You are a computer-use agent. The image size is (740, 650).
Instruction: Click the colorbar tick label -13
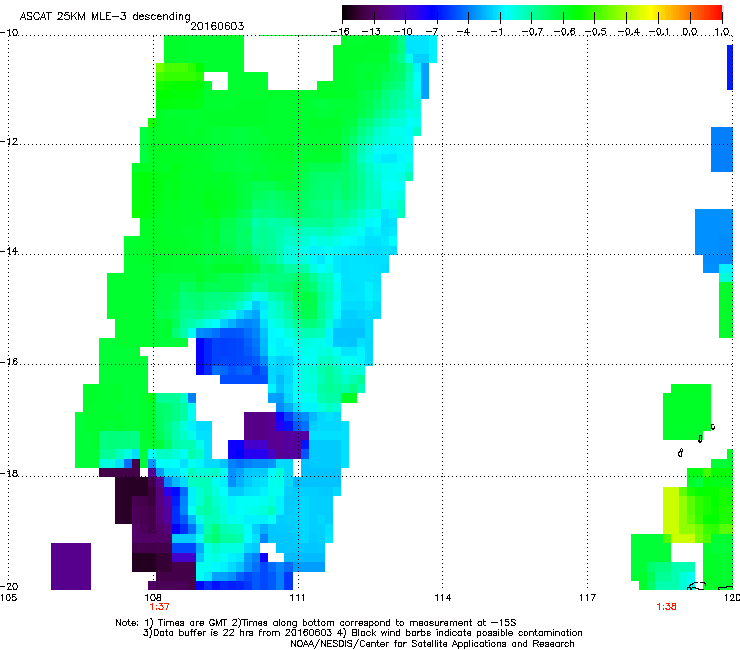point(371,32)
